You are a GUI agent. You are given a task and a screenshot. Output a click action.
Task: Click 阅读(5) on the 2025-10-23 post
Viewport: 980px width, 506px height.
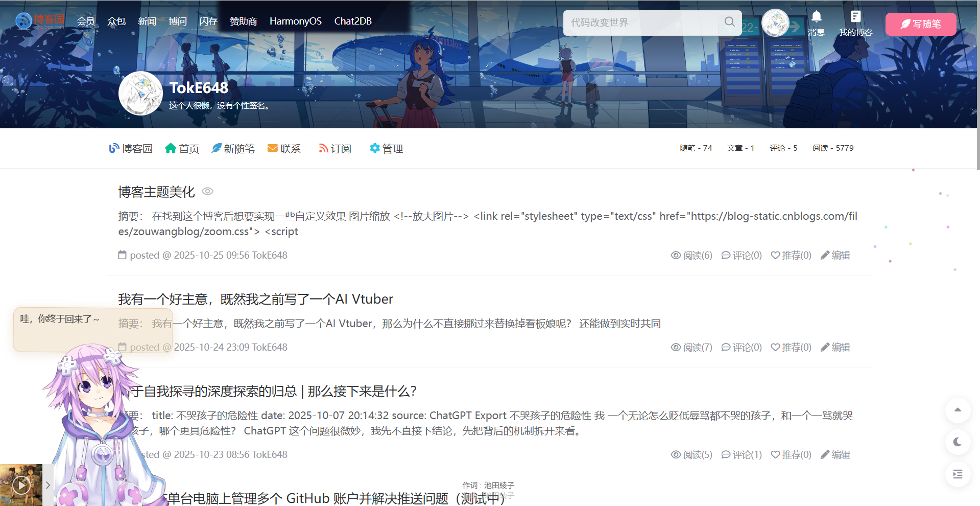pos(691,454)
